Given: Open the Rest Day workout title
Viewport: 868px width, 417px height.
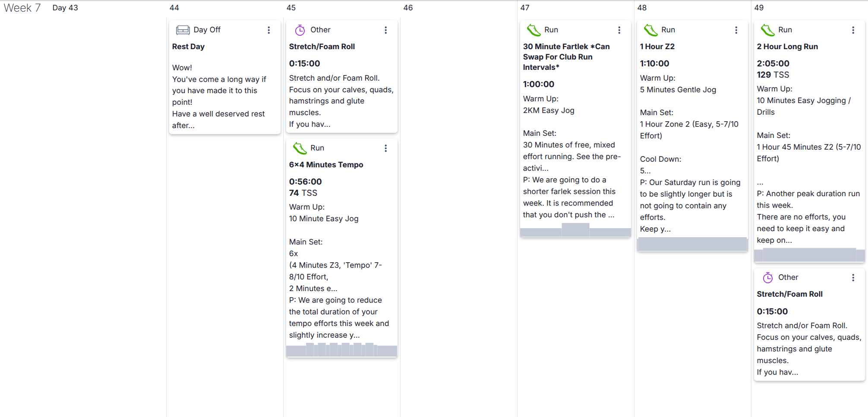Looking at the screenshot, I should pos(188,47).
